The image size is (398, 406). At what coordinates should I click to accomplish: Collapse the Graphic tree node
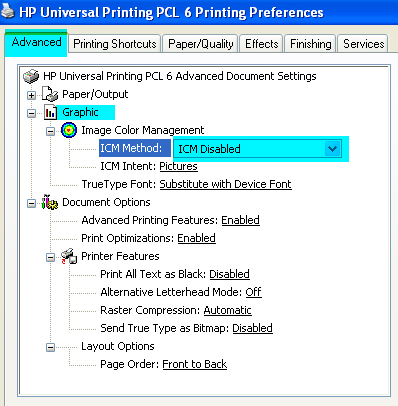point(31,113)
